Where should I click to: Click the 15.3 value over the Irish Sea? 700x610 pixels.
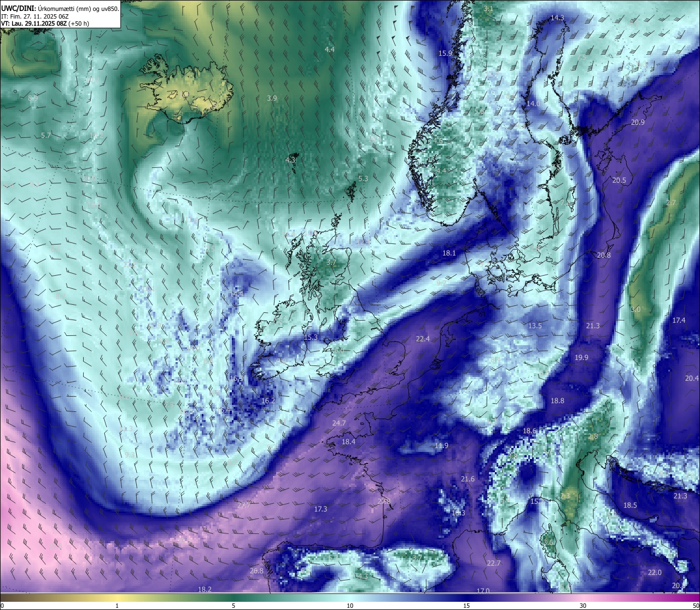click(311, 337)
